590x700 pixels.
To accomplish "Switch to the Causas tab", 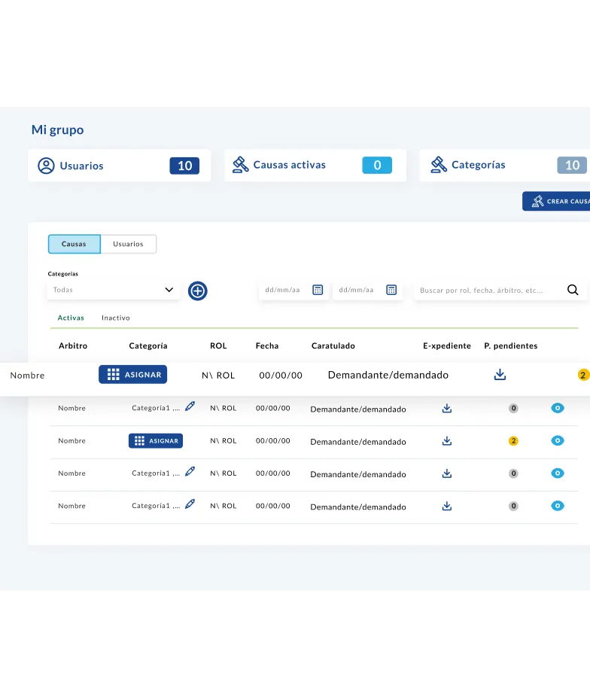I will (x=74, y=244).
